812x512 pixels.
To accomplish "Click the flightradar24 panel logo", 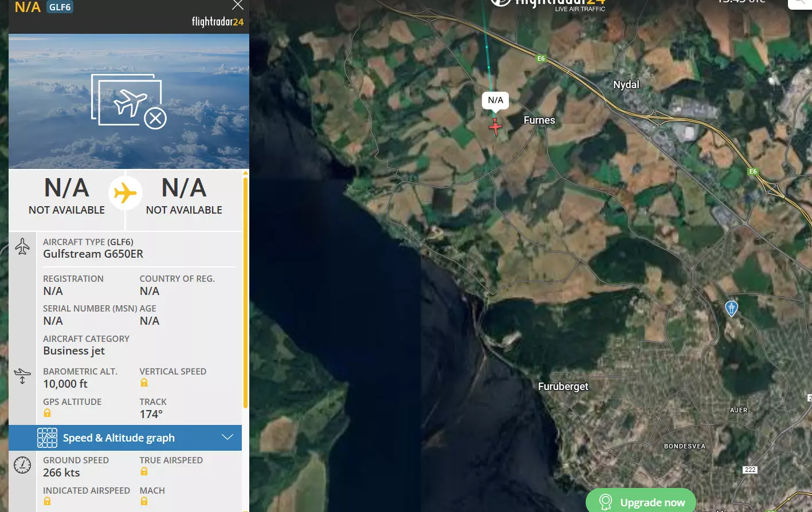I will tap(218, 22).
